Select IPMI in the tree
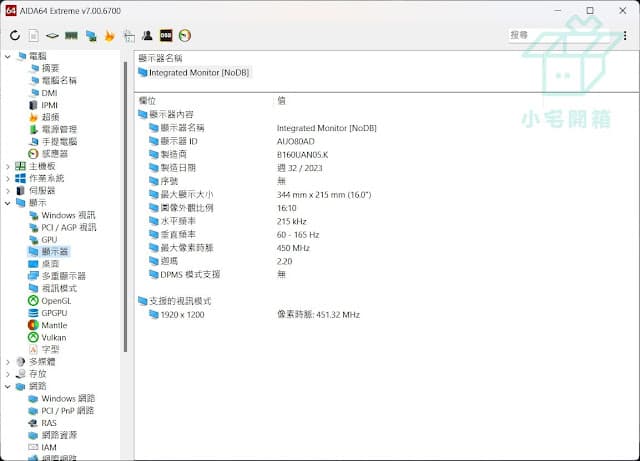640x461 pixels. point(50,105)
